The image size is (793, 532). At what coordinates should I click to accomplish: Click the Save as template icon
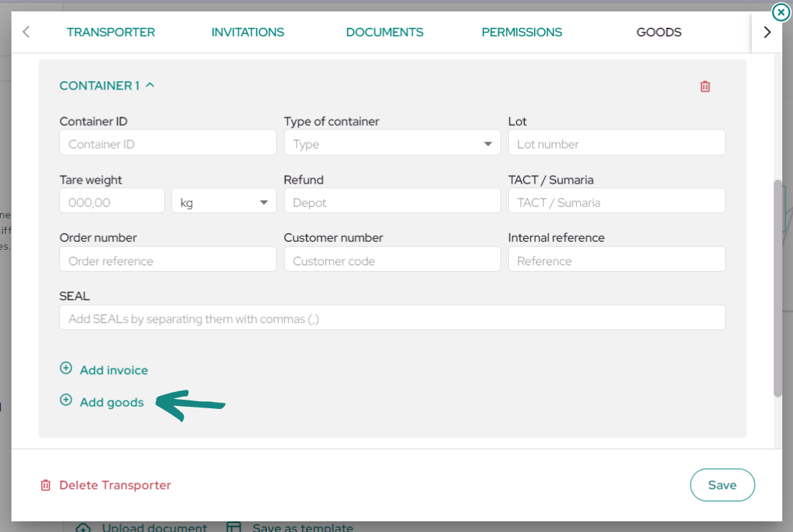point(233,528)
